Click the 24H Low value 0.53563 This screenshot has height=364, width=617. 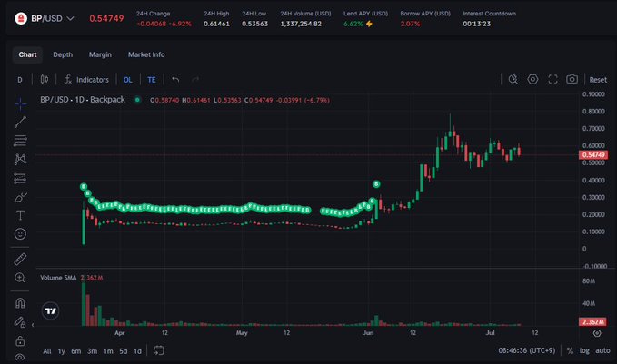click(255, 24)
